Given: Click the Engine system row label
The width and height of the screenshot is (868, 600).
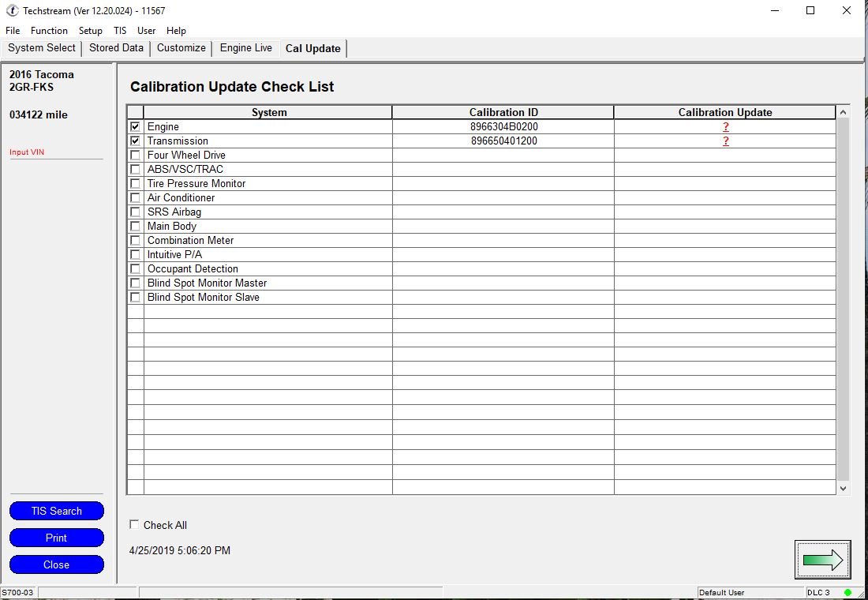Looking at the screenshot, I should [163, 127].
